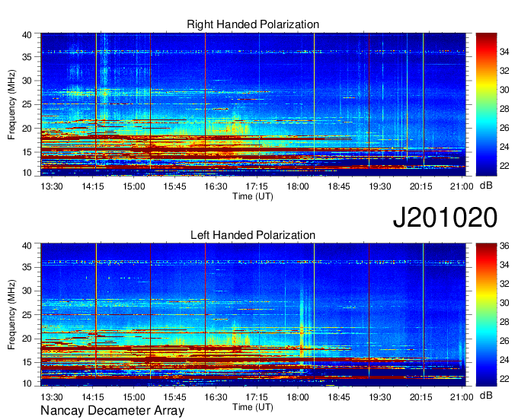
Task: Click the 18:45 time tick under Right Handed plot
Action: 339,186
